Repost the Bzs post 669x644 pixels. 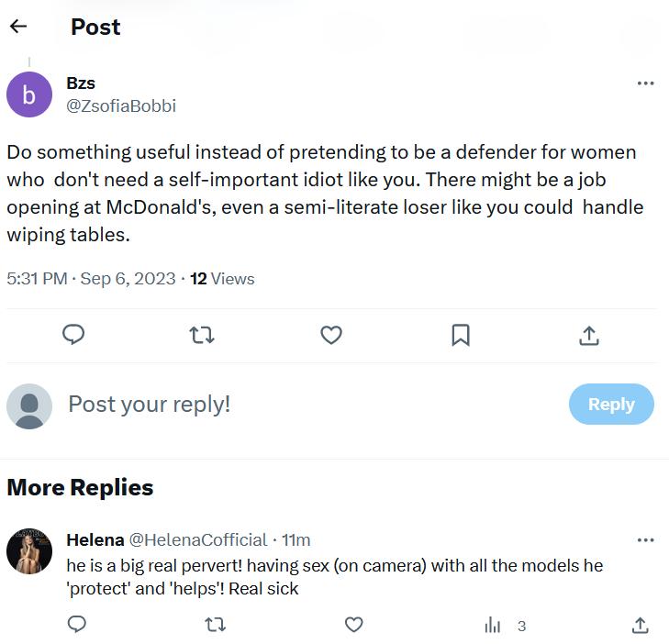[x=202, y=335]
